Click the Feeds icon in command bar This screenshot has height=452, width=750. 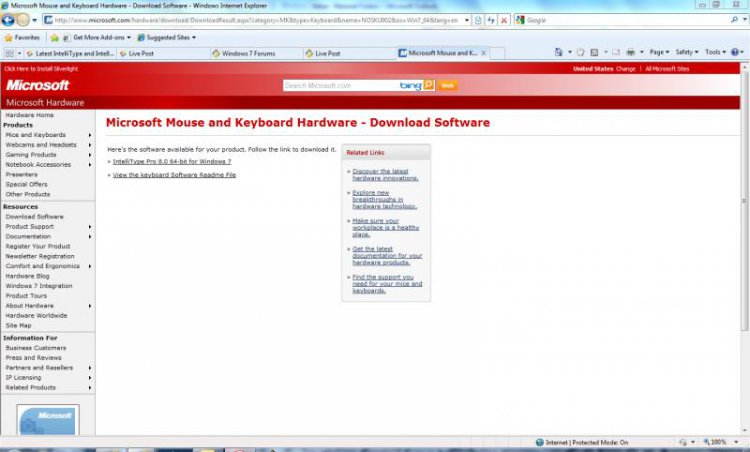point(580,52)
